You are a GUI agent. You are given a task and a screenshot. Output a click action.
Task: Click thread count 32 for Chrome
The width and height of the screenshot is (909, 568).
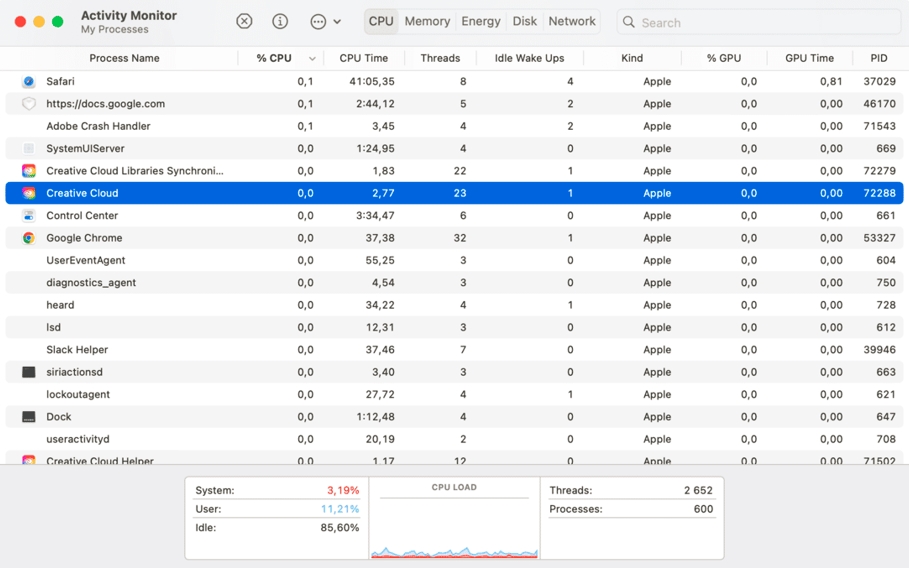(x=460, y=238)
